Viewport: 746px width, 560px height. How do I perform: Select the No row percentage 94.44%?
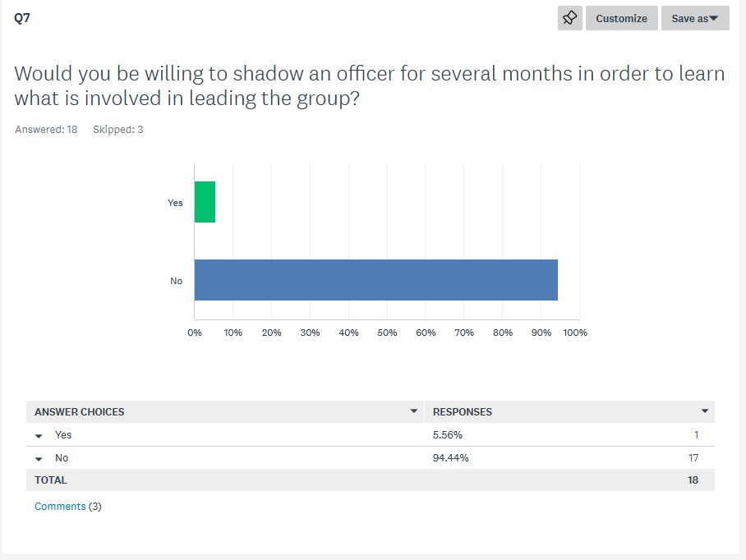[450, 458]
